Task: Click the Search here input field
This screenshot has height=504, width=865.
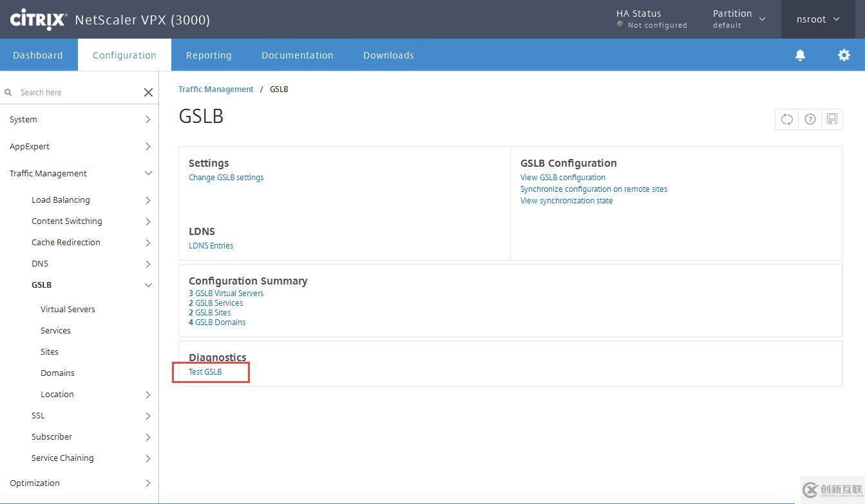Action: 77,93
